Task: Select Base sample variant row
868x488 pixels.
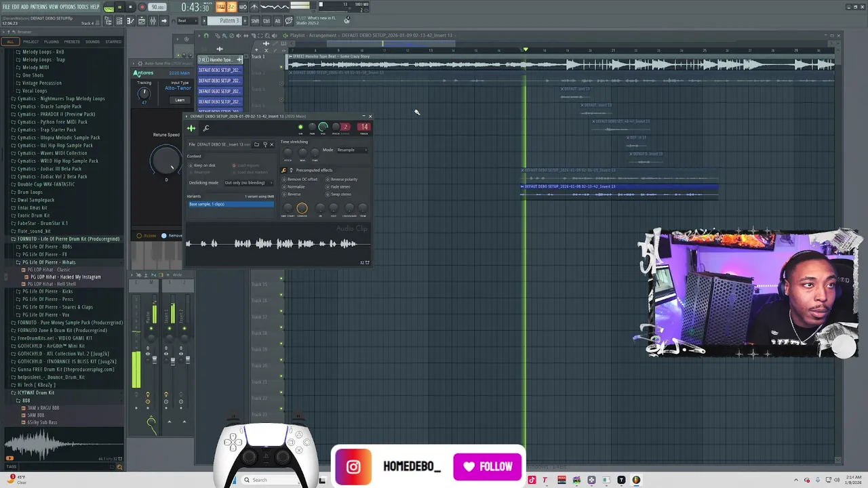Action: click(x=231, y=204)
